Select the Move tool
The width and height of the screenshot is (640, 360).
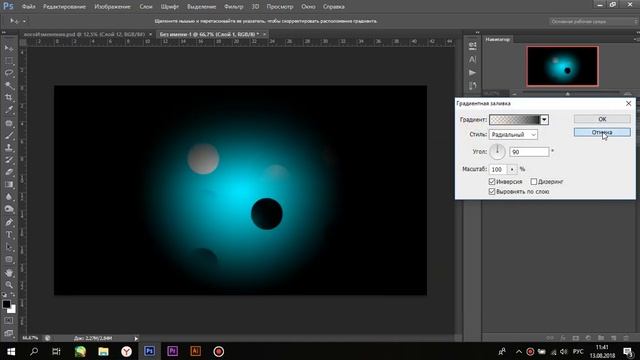pos(9,48)
